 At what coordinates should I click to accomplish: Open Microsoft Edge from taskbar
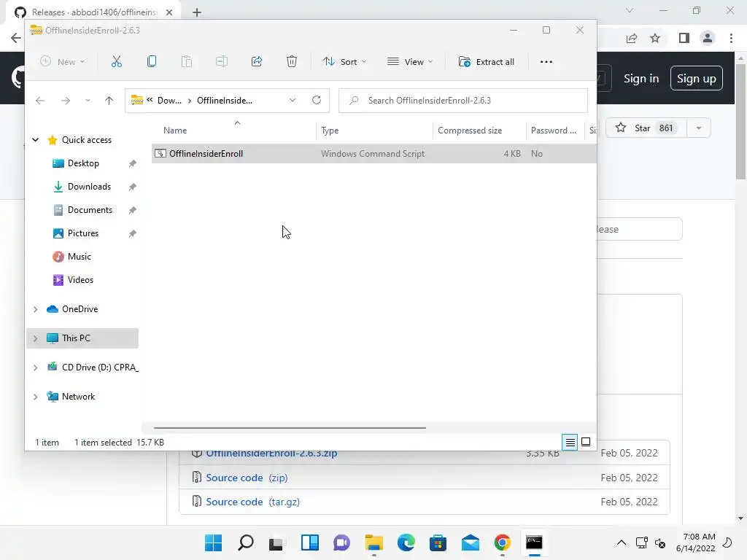coord(406,542)
